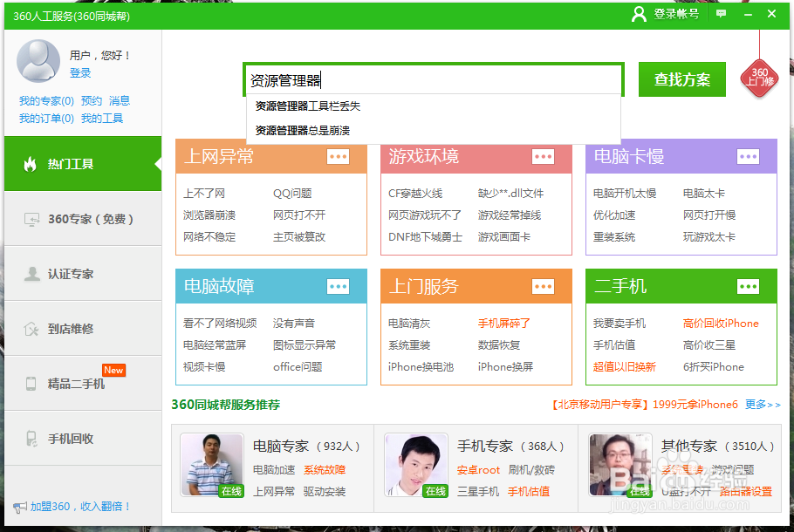This screenshot has width=794, height=532.
Task: Click 系统故障 under 电脑专家
Action: pyautogui.click(x=325, y=470)
